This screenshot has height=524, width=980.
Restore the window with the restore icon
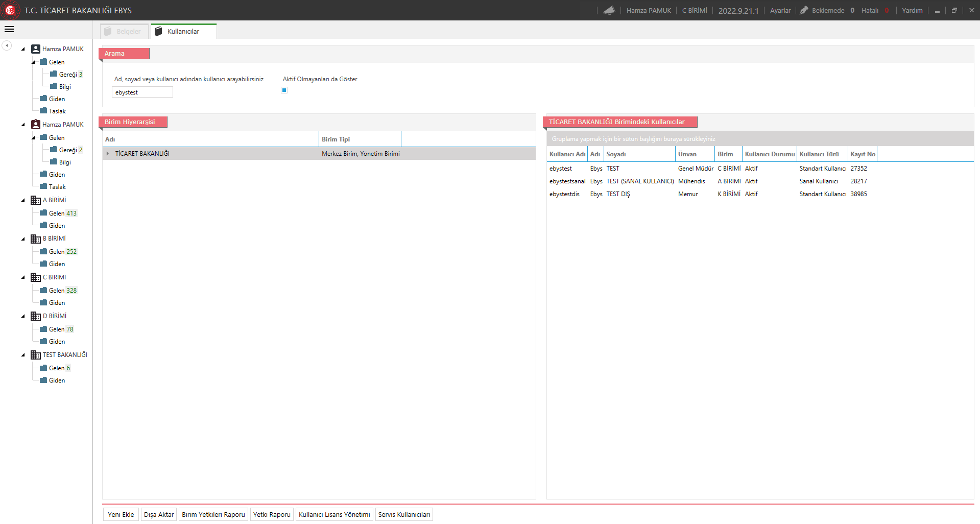(954, 10)
